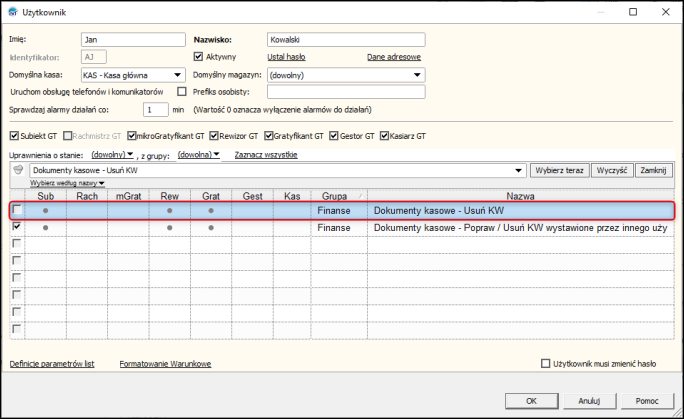
Task: Click the alarm interval minutes field
Action: click(x=156, y=109)
